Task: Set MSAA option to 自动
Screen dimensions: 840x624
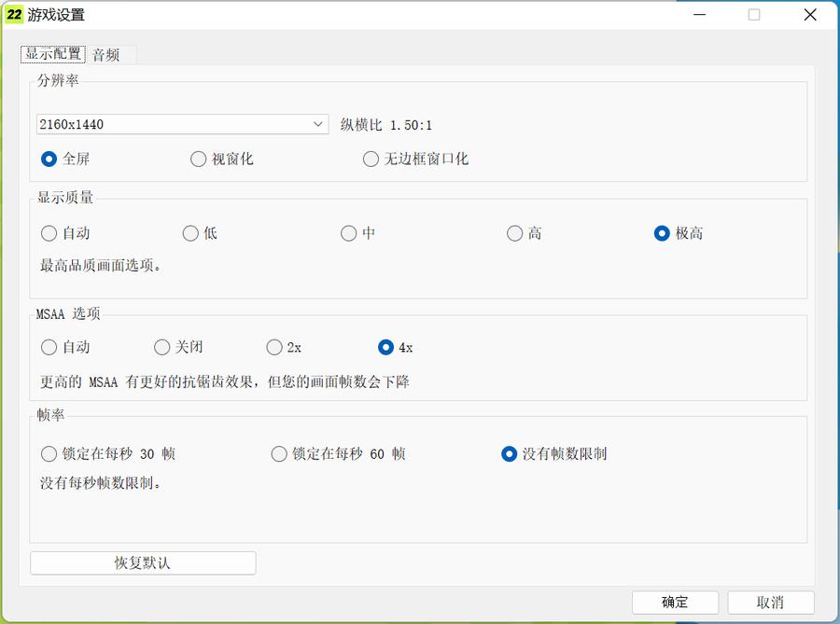Action: coord(49,347)
